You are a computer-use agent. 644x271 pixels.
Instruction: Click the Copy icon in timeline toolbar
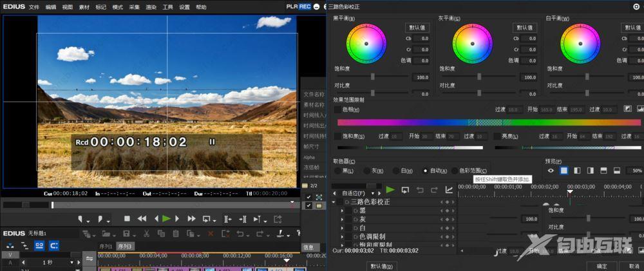point(161,234)
